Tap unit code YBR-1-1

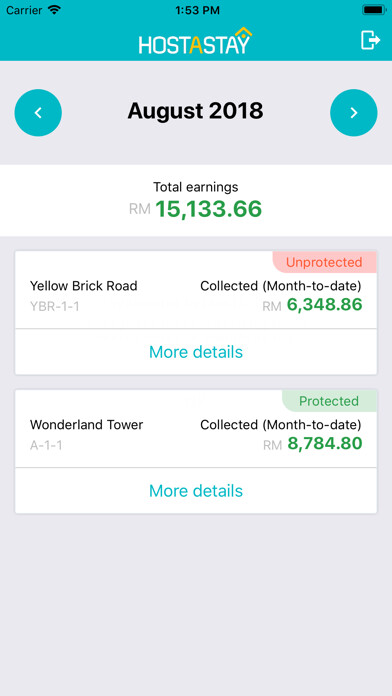coord(55,307)
